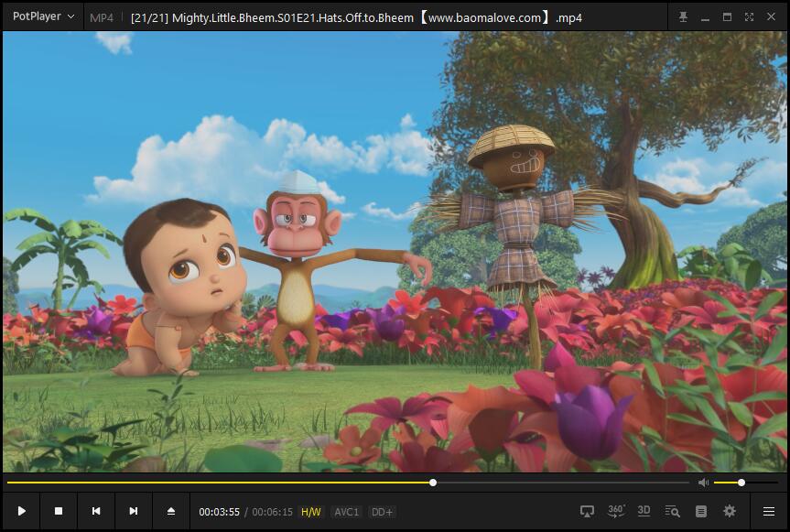
Task: Open the hamburger menu at bottom right
Action: (x=769, y=512)
